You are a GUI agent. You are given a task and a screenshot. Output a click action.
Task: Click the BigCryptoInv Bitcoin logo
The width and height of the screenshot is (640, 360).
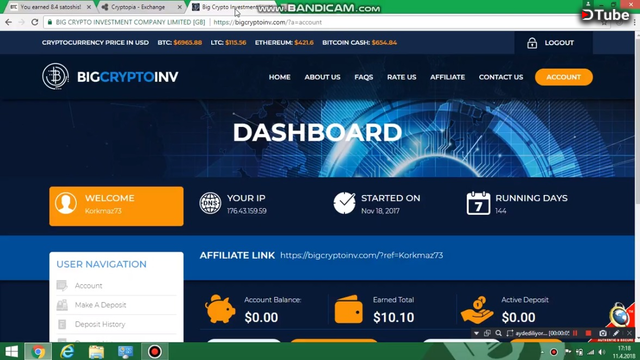coord(56,76)
